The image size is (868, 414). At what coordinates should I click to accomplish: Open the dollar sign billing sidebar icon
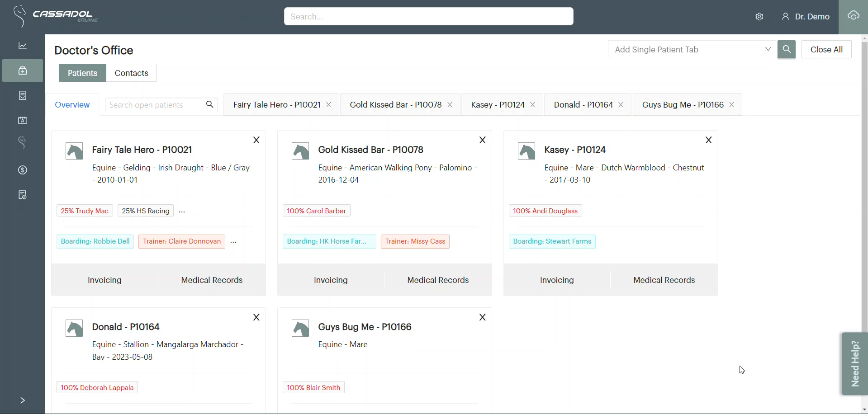coord(23,170)
